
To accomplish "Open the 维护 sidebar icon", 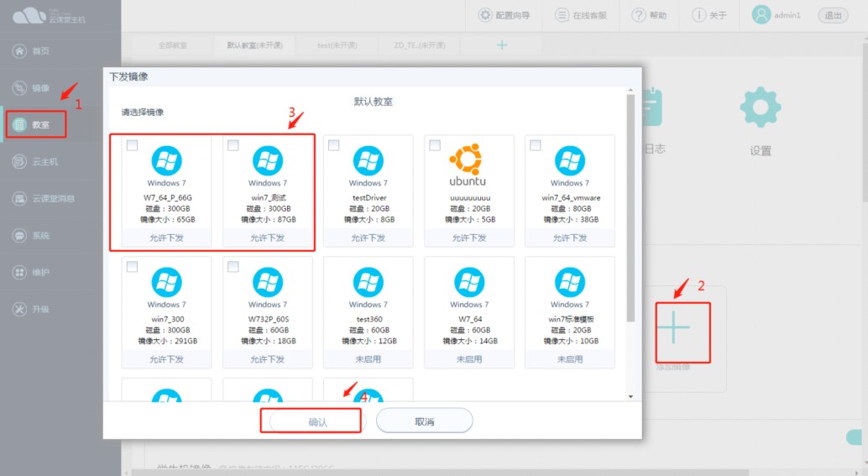I will (19, 272).
